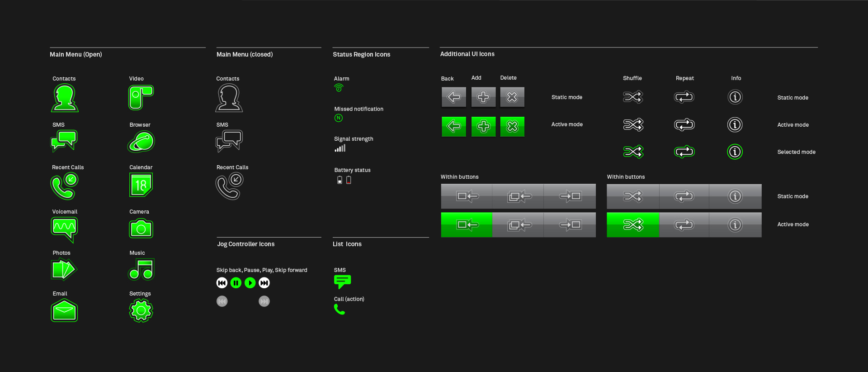Click the Missed notification N icon
Viewport: 868px width, 372px height.
pyautogui.click(x=339, y=118)
